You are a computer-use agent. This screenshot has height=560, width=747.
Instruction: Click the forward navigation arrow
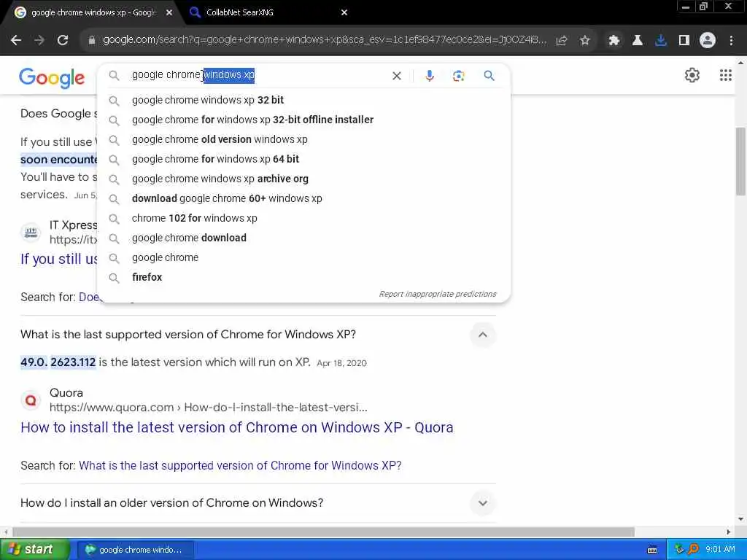pos(39,41)
